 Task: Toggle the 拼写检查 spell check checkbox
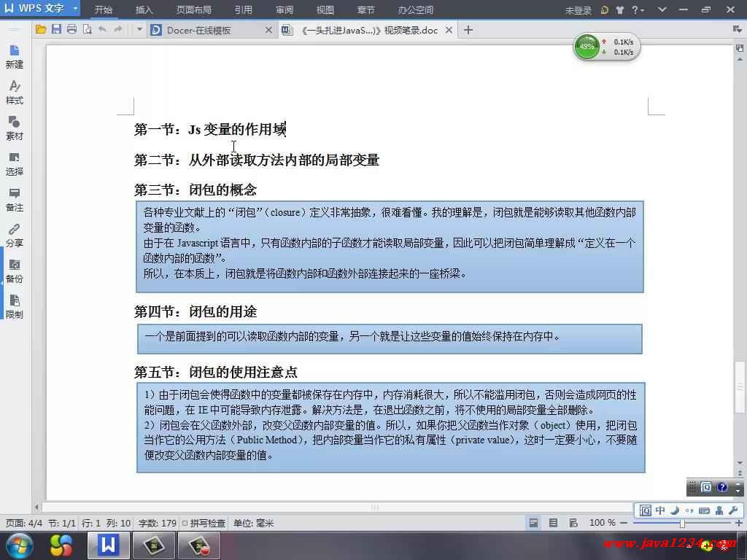coord(185,523)
